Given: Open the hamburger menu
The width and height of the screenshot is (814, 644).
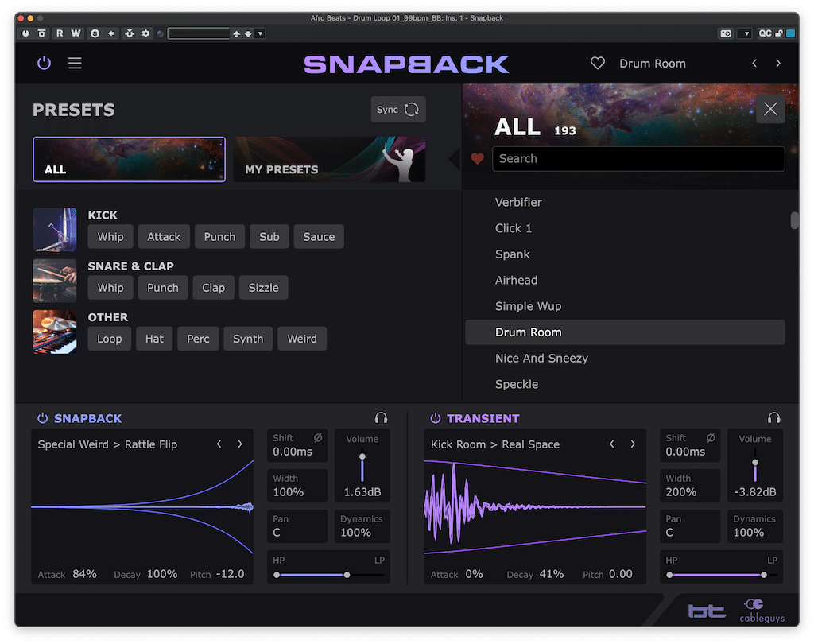Looking at the screenshot, I should click(x=75, y=64).
